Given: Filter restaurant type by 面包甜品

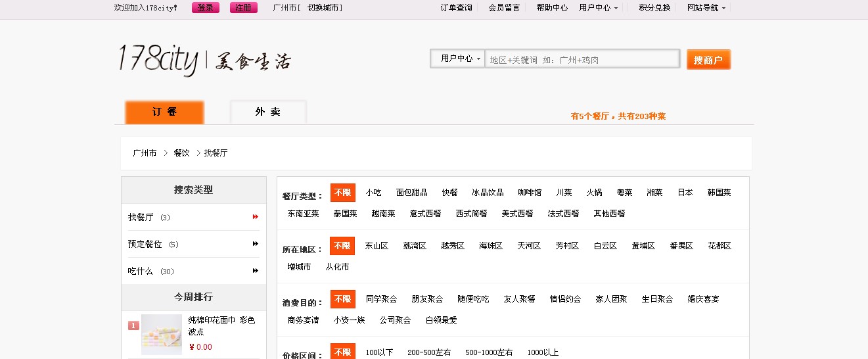Looking at the screenshot, I should [x=411, y=193].
